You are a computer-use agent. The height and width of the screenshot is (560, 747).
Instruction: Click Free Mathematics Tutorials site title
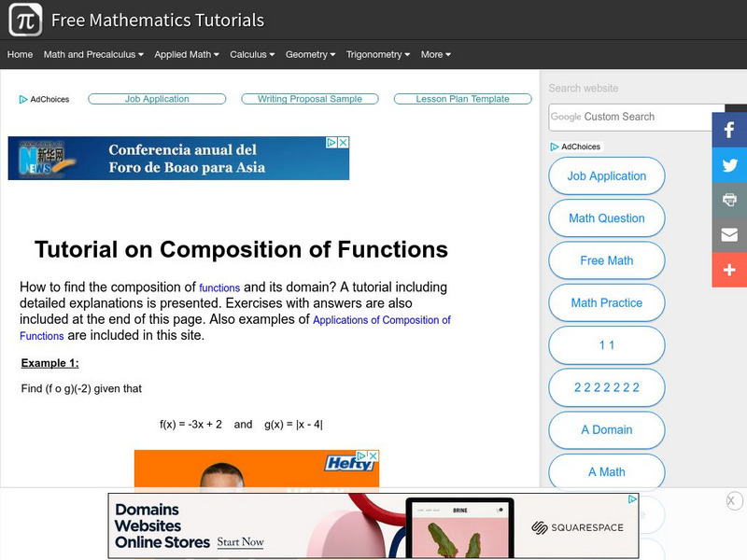tap(158, 20)
